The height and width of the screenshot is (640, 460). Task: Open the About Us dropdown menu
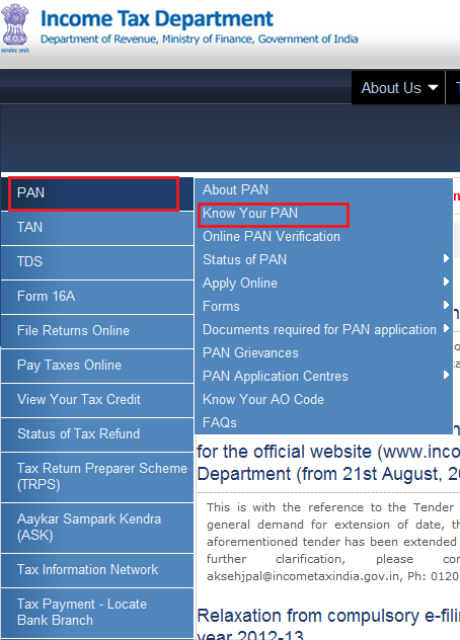[x=398, y=88]
